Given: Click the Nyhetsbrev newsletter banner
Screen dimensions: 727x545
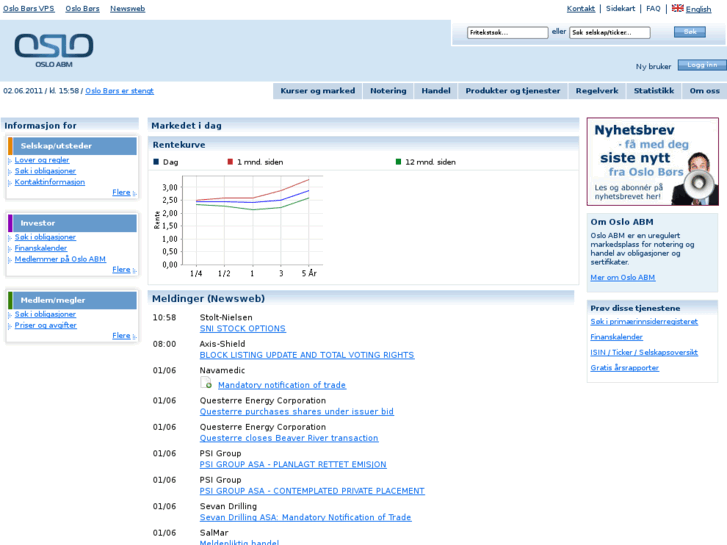Looking at the screenshot, I should coord(653,161).
